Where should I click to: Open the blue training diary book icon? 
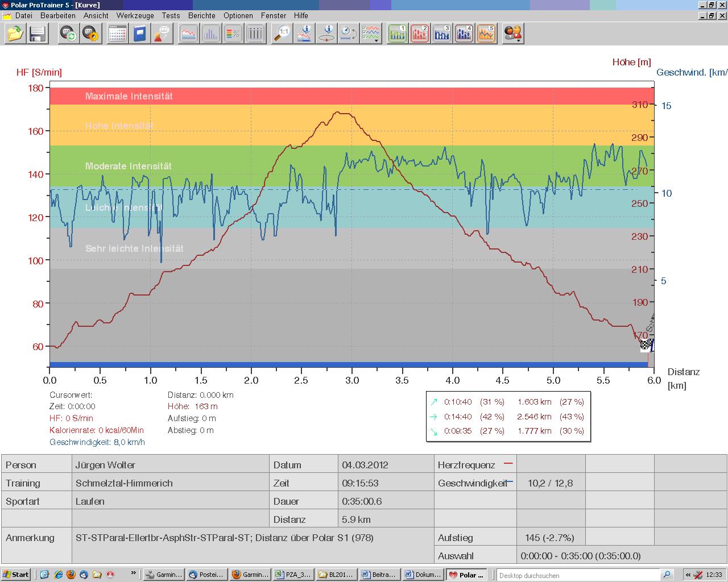tap(139, 34)
